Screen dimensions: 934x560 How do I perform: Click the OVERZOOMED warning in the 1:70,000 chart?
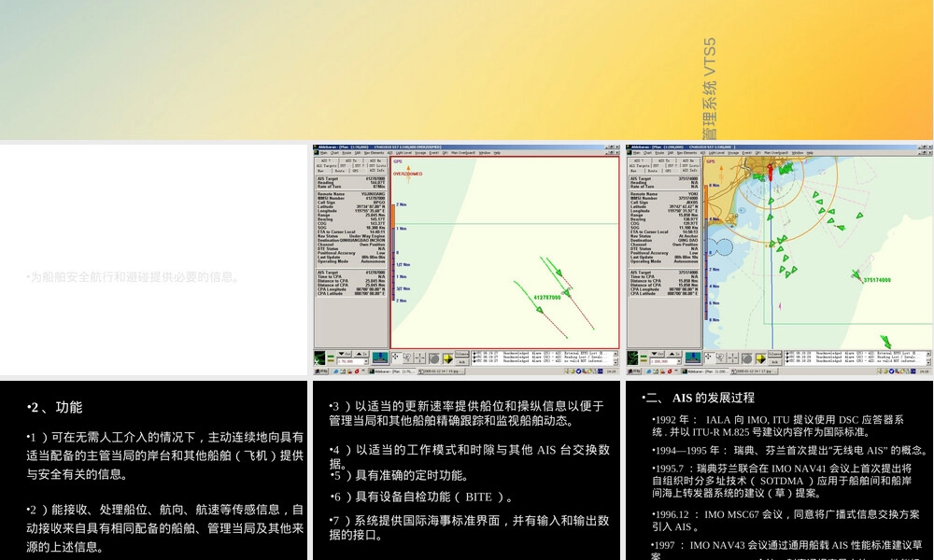click(407, 174)
